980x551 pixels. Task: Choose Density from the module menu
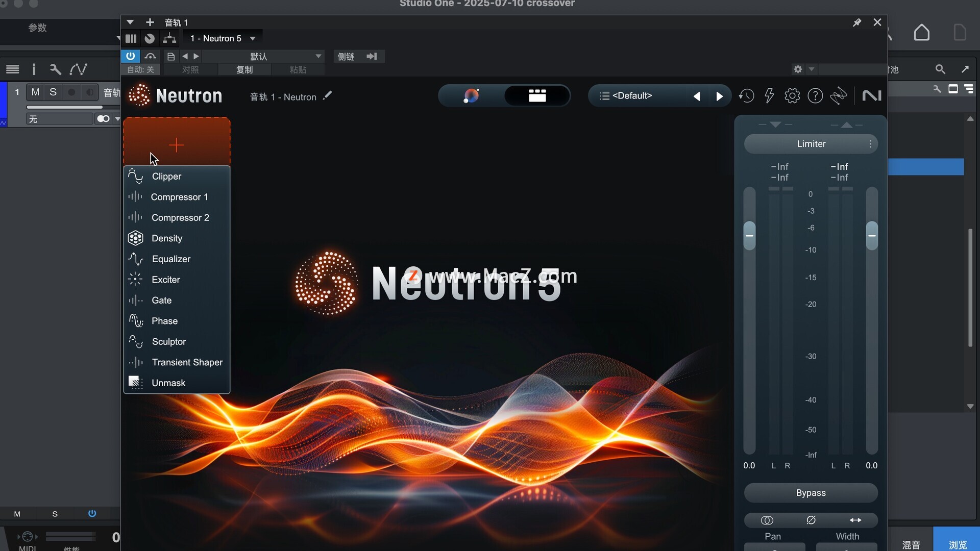coord(177,238)
